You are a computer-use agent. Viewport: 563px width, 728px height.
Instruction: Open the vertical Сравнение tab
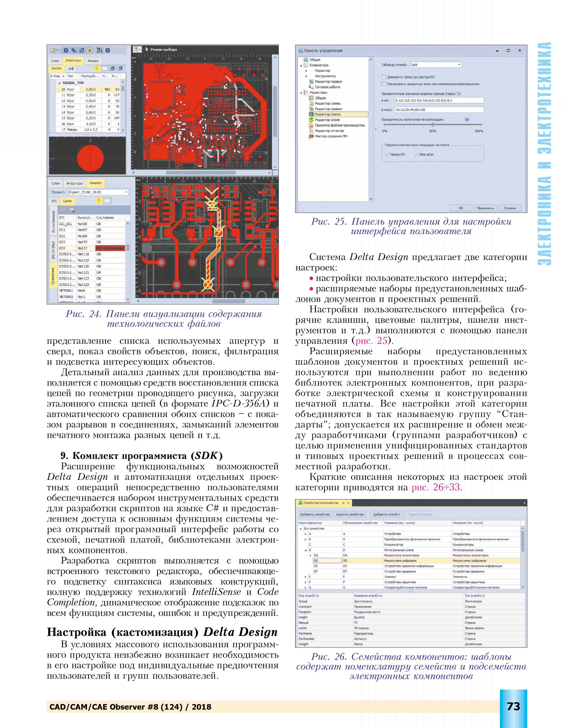coord(53,275)
